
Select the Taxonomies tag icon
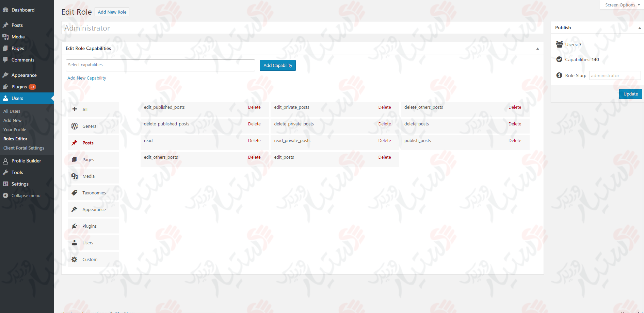point(75,193)
